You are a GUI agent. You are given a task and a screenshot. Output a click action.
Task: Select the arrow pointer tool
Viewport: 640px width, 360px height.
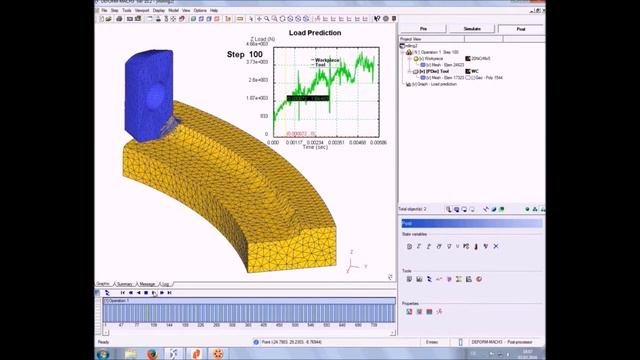point(251,19)
